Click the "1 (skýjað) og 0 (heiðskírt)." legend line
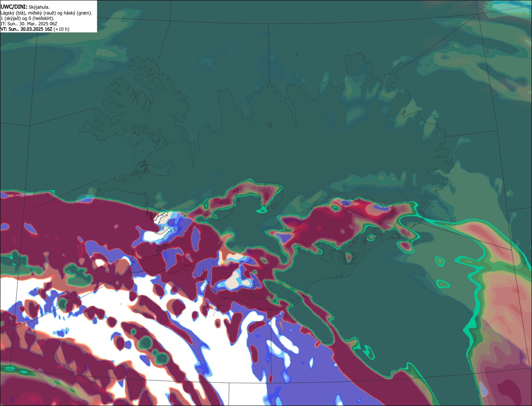The width and height of the screenshot is (532, 406). (x=27, y=18)
